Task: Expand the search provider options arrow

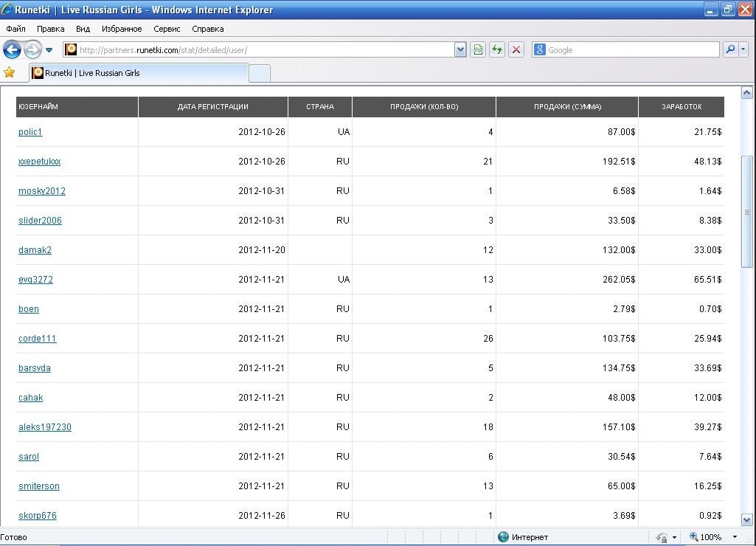Action: pyautogui.click(x=743, y=49)
